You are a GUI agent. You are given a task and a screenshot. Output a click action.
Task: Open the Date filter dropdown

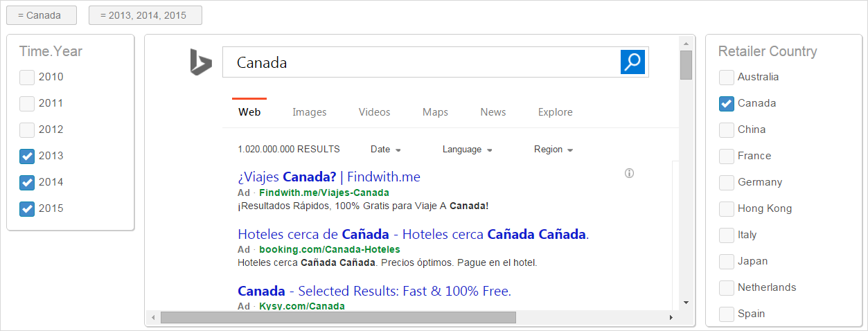386,149
